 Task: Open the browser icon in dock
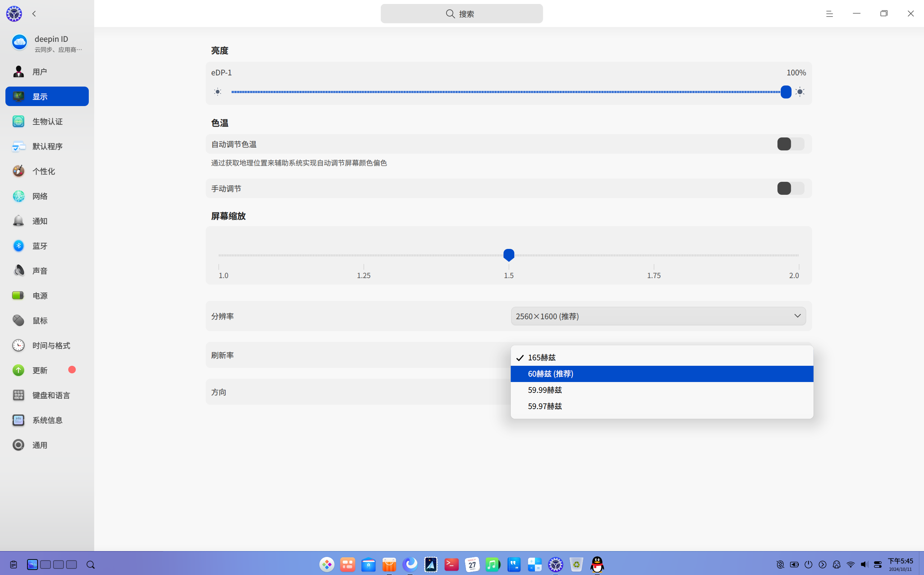click(410, 564)
